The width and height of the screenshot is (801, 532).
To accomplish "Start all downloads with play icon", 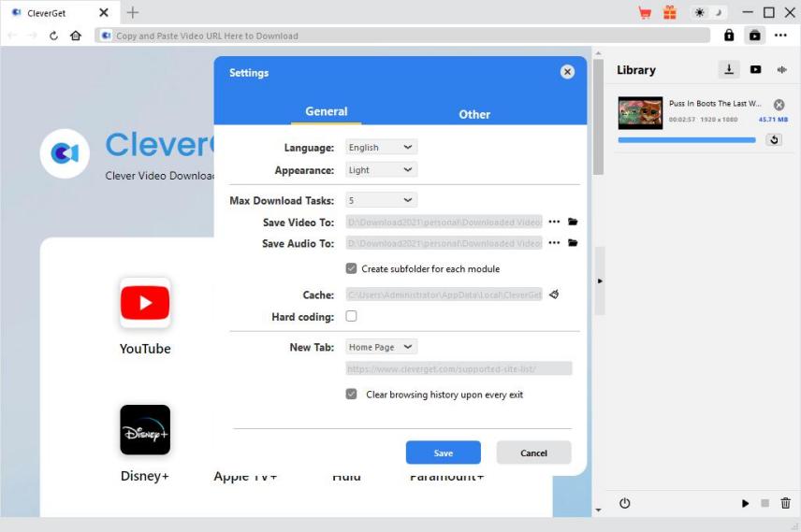I will tap(745, 503).
